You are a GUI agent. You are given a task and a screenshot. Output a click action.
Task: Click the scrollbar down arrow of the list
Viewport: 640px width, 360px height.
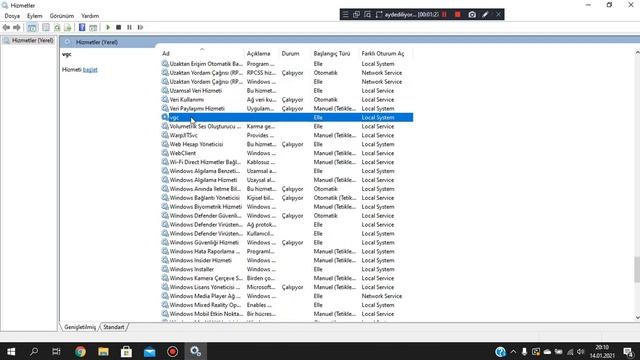(x=637, y=318)
